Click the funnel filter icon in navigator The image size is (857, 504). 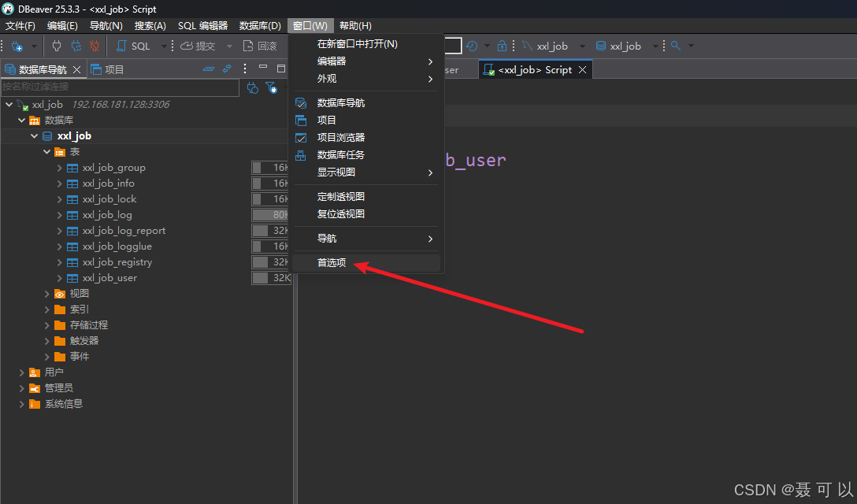271,87
